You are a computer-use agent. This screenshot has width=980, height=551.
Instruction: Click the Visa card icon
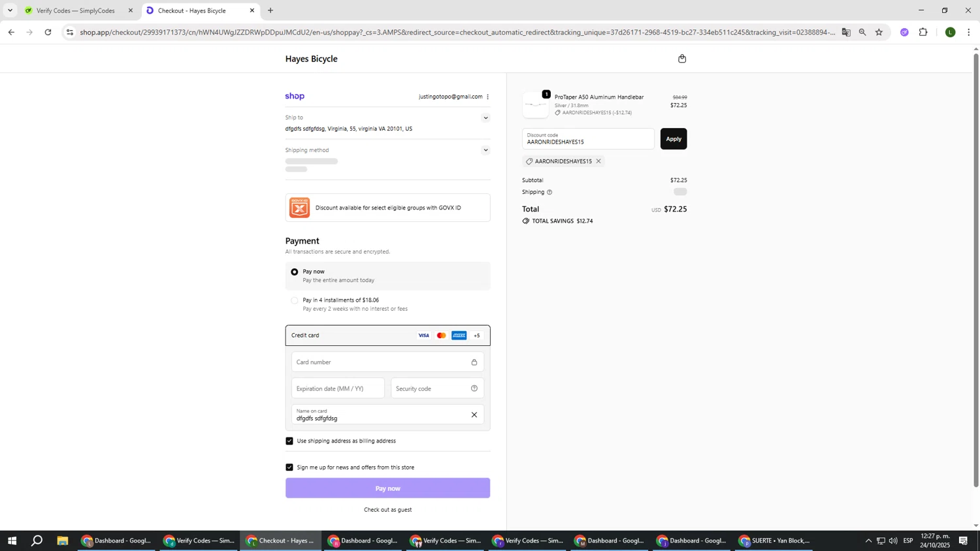click(x=423, y=336)
